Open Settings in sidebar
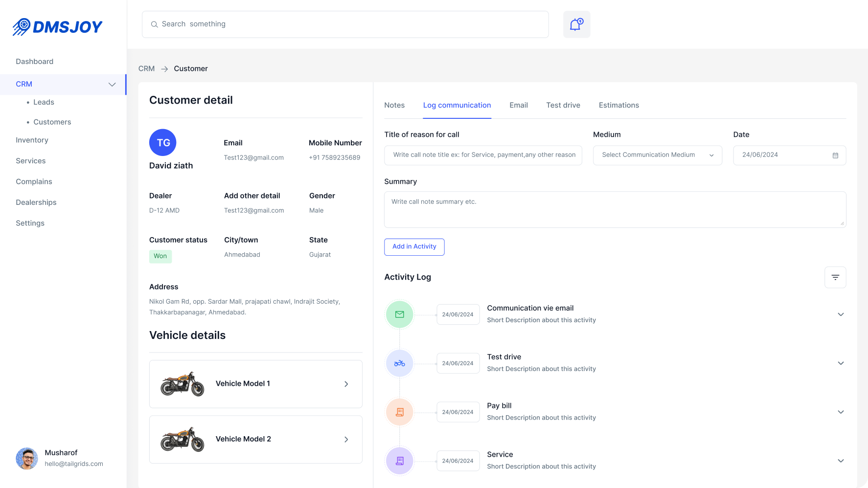This screenshot has height=488, width=868. [30, 223]
